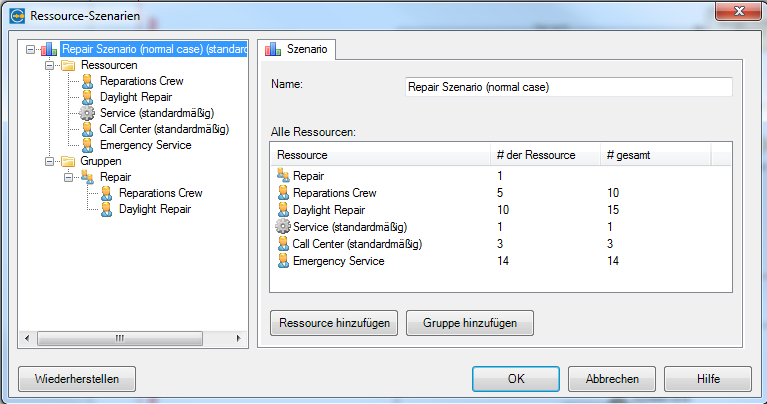Image resolution: width=767 pixels, height=404 pixels.
Task: Select Call Center in the tree
Action: tap(164, 129)
